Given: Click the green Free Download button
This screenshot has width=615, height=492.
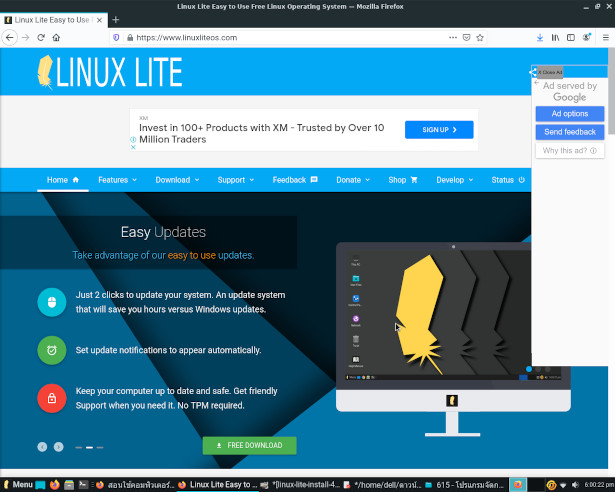Looking at the screenshot, I should coord(249,445).
